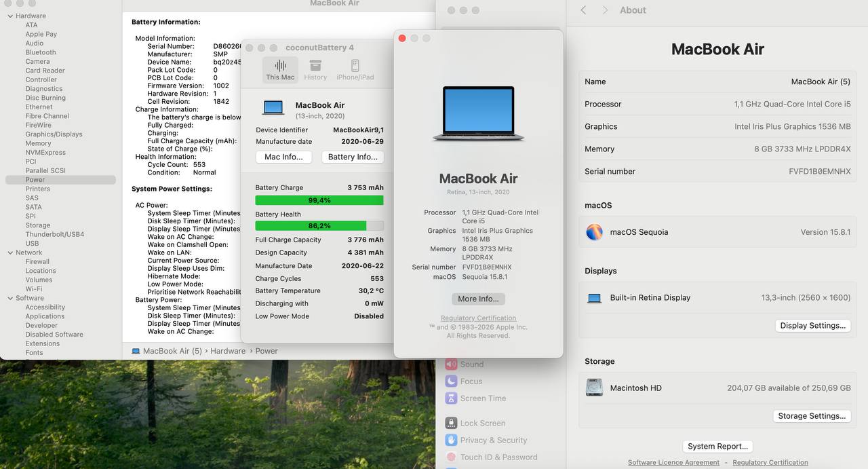Select Thunderbolt/USB4 in System Information sidebar
The height and width of the screenshot is (469, 868).
(55, 234)
